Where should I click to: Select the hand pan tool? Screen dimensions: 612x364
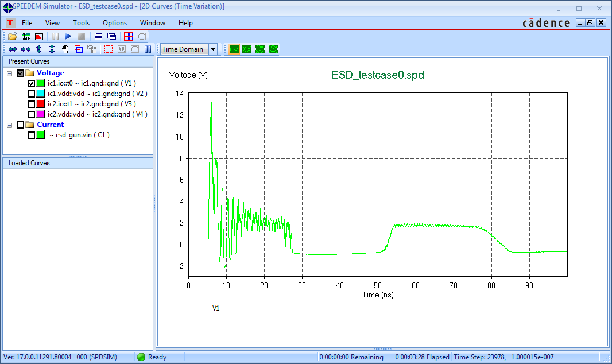65,49
